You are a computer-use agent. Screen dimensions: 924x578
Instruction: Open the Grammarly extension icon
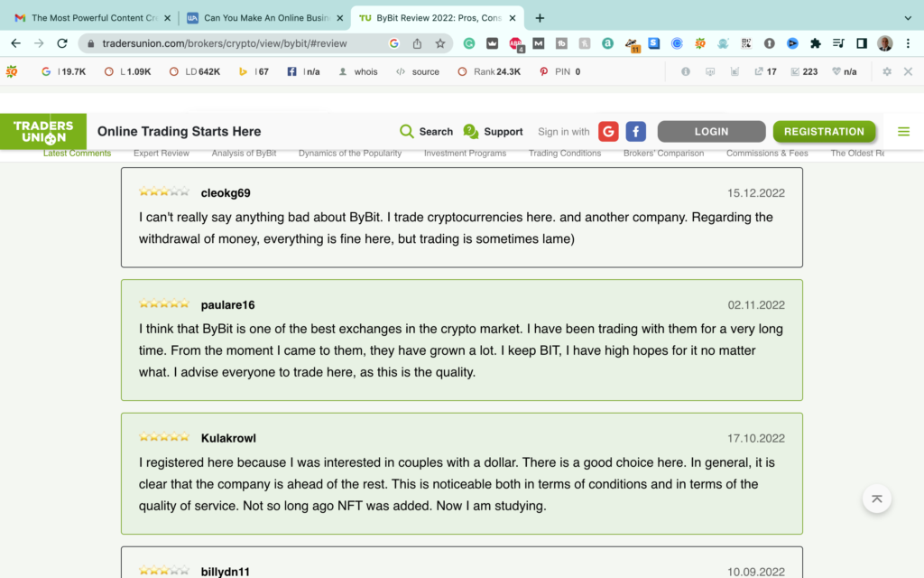[469, 43]
